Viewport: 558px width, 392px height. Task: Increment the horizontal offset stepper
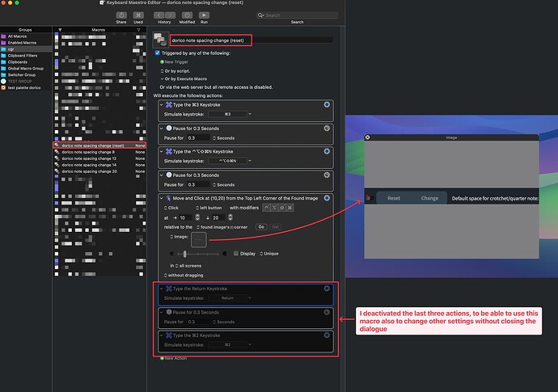tap(197, 216)
